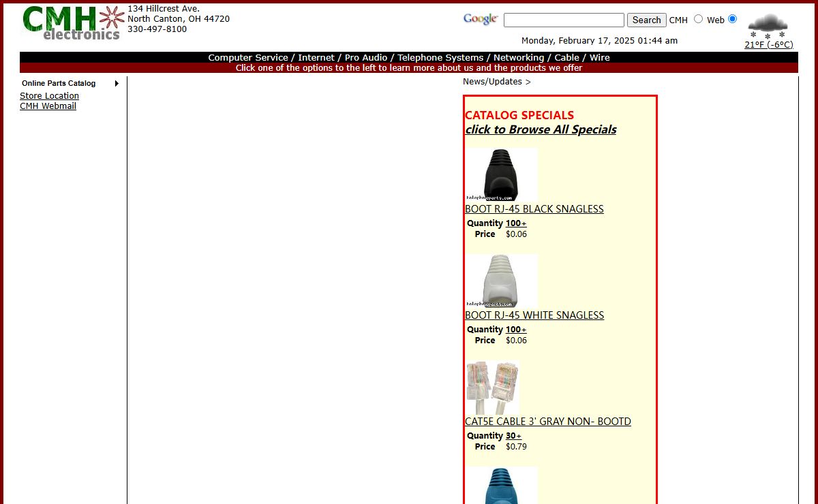Open BOOT RJ-45 BLACK SNAGLESS product link
The width and height of the screenshot is (818, 504).
pyautogui.click(x=534, y=209)
